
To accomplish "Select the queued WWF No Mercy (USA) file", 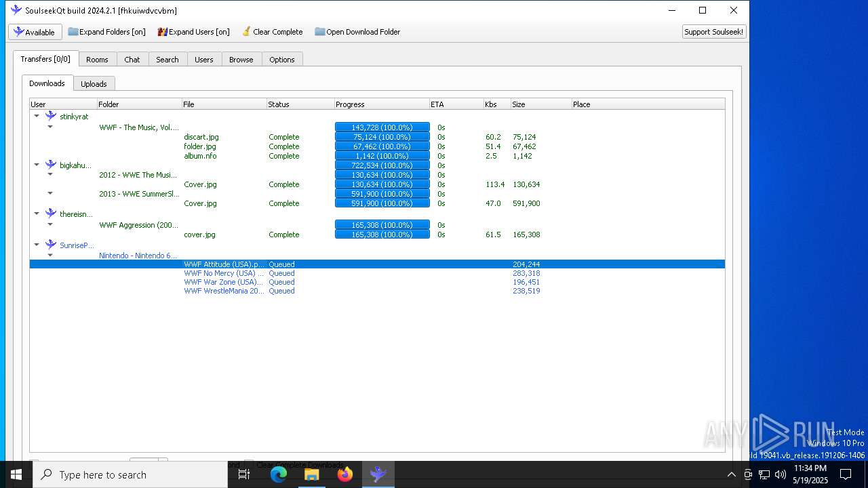I will point(377,273).
